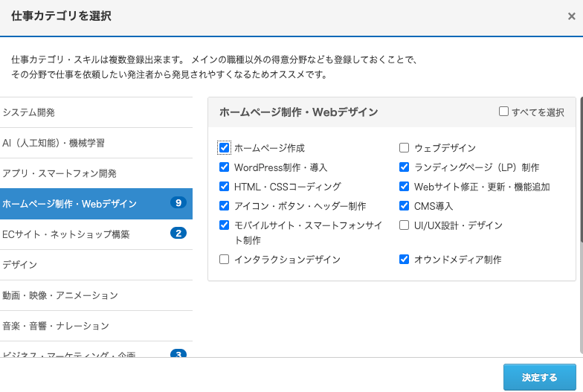The width and height of the screenshot is (583, 392).
Task: Uncheck HTML・CSSコーディング checkbox
Action: pos(225,187)
